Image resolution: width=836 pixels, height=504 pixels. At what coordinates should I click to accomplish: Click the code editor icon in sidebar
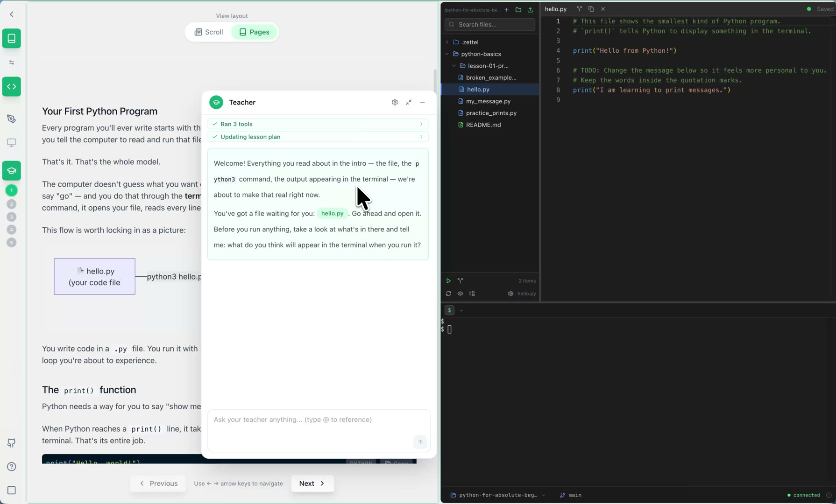tap(12, 87)
